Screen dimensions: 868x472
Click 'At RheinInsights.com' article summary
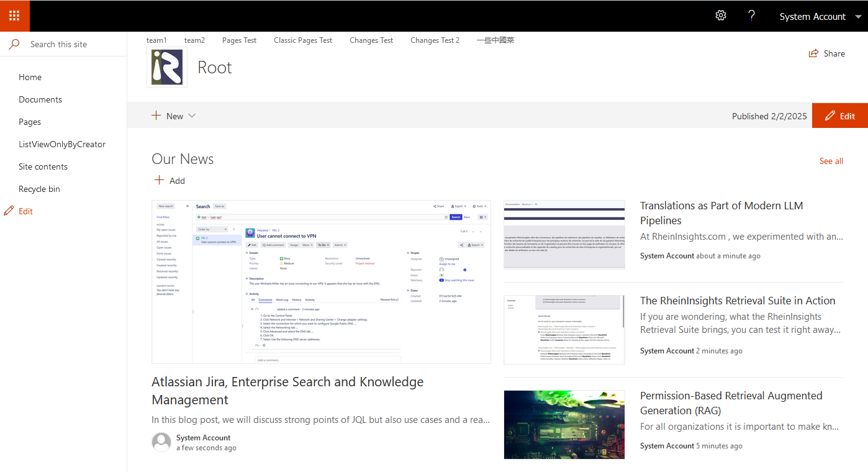click(x=741, y=237)
